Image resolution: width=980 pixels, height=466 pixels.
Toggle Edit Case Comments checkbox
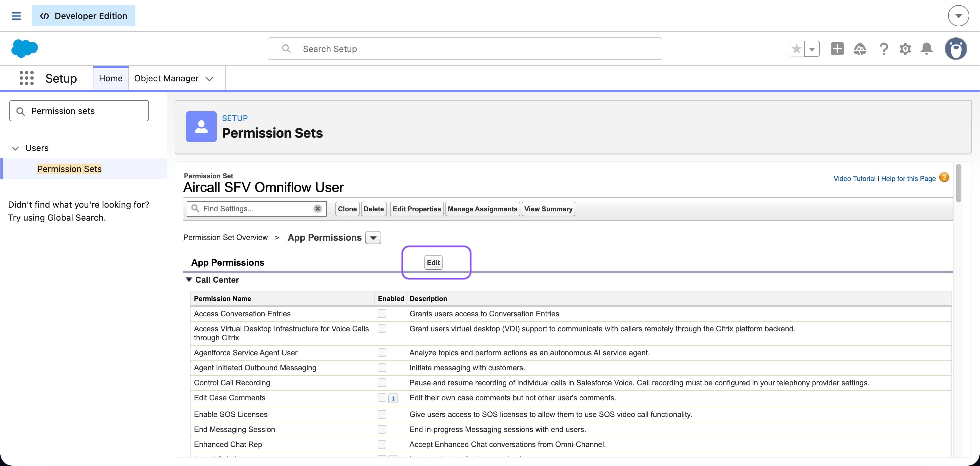382,398
